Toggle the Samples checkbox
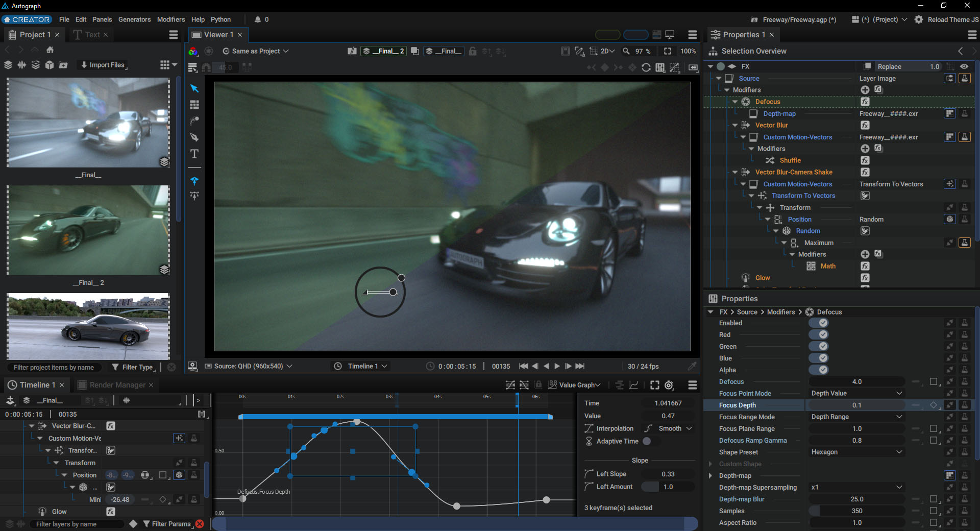 (934, 511)
